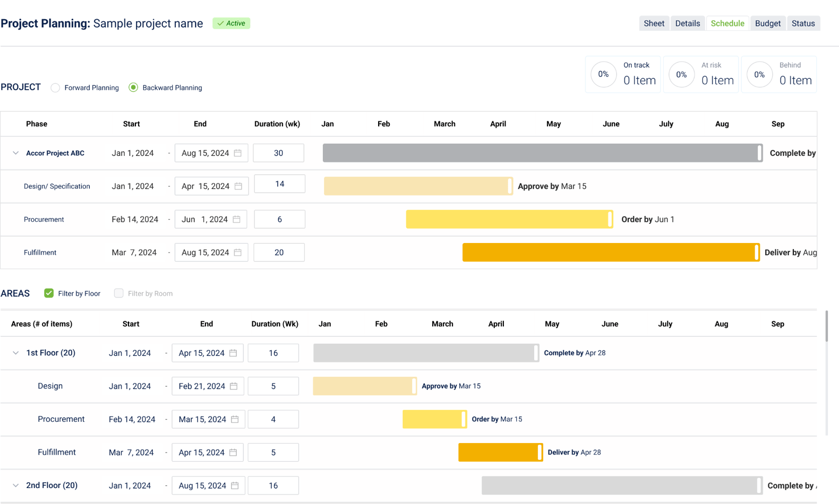Open calendar icon in Design/Specification end date
This screenshot has width=839, height=504.
[x=238, y=186]
